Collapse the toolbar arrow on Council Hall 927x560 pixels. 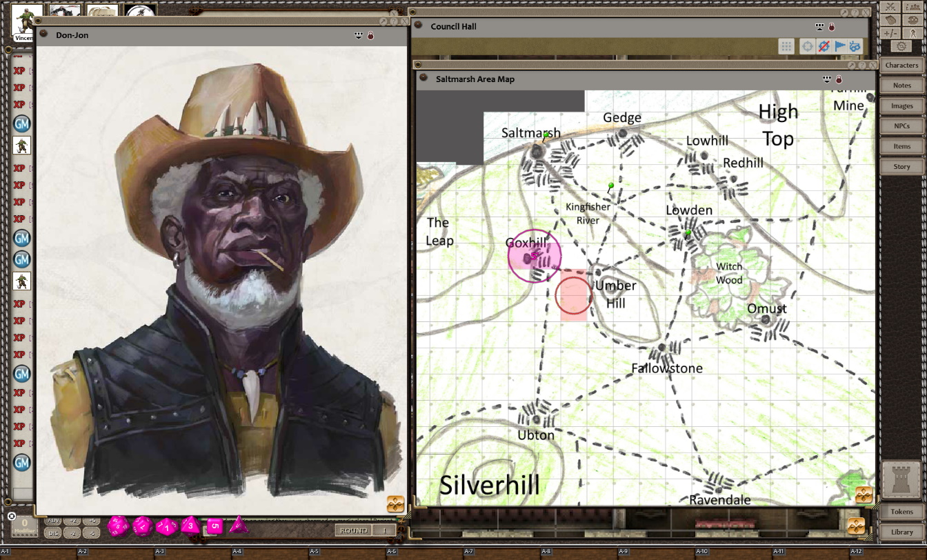click(x=819, y=26)
